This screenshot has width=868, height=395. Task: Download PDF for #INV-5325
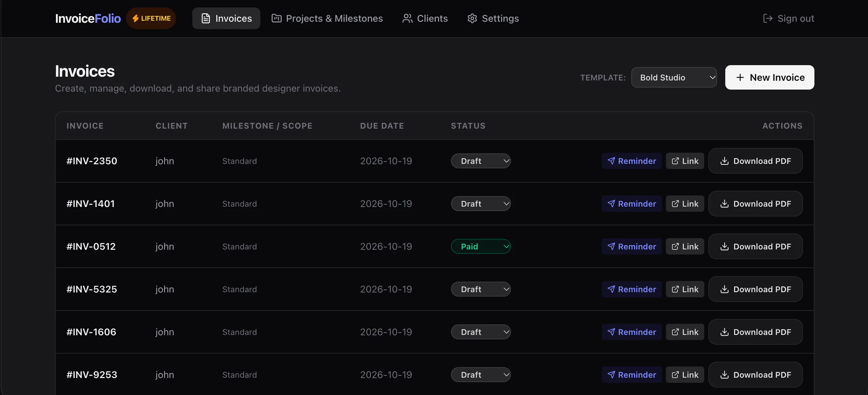click(x=755, y=289)
